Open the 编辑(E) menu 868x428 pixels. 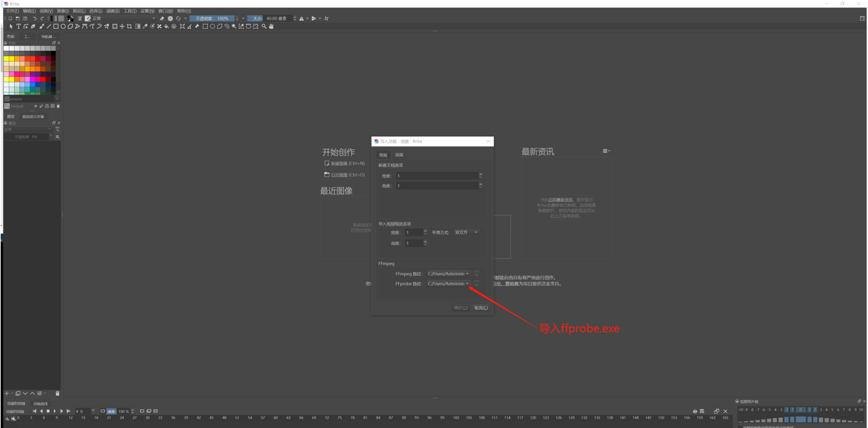[29, 11]
